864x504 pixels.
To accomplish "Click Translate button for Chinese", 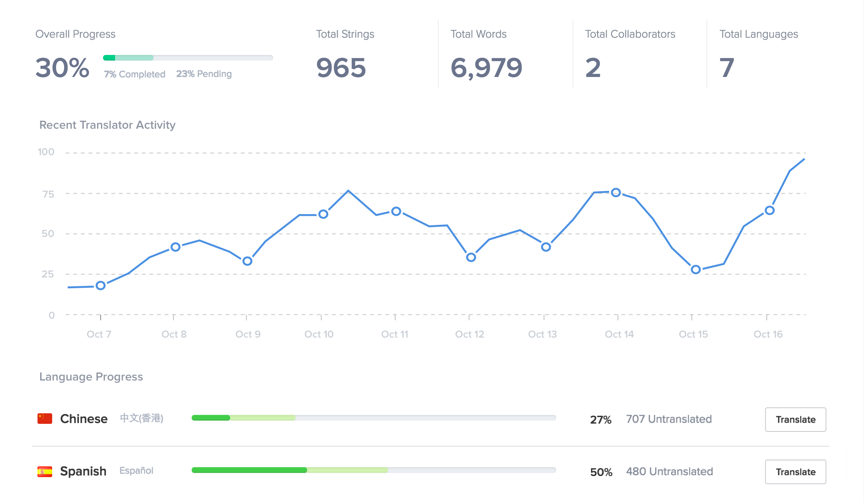I will [795, 419].
